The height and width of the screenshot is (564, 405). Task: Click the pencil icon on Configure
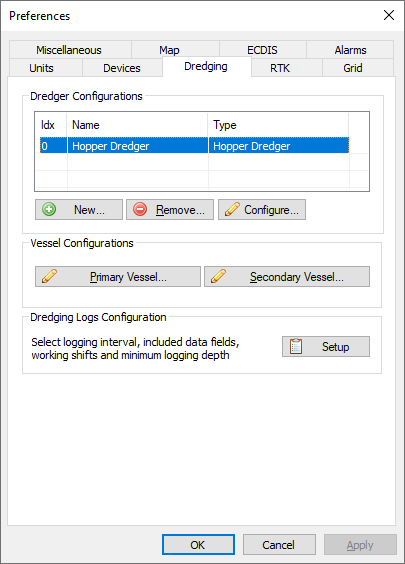coord(232,209)
